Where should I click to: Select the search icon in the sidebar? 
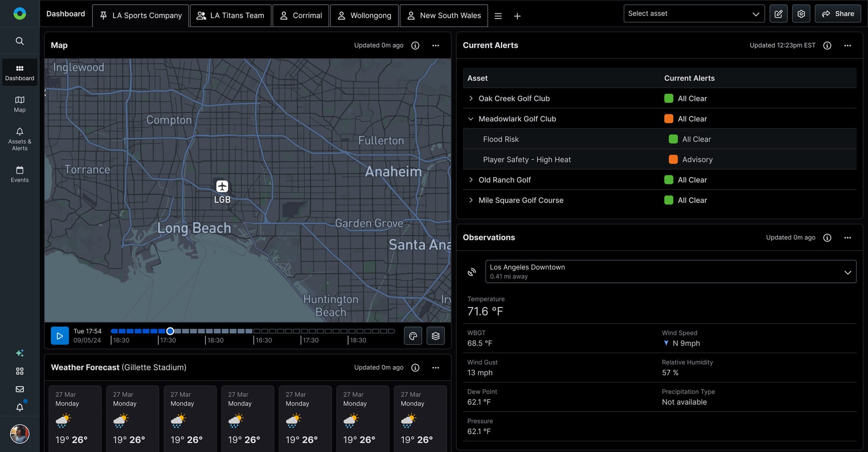click(x=20, y=40)
